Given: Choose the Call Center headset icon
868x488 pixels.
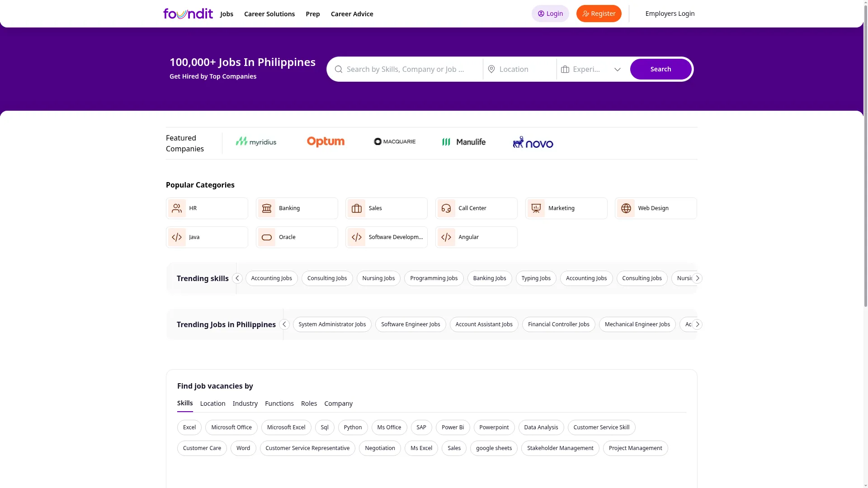Looking at the screenshot, I should [x=446, y=208].
